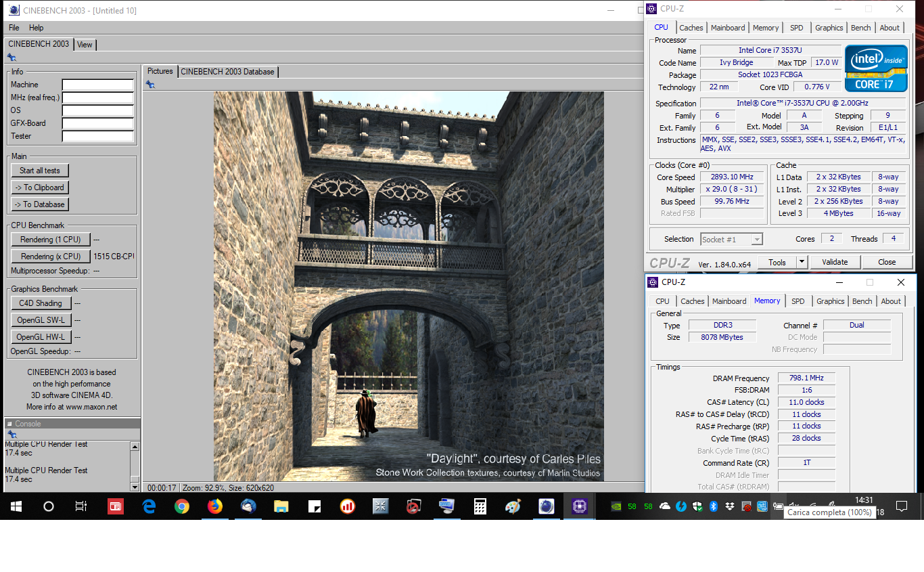Click the Tester input field
Image resolution: width=924 pixels, height=572 pixels.
tap(98, 136)
